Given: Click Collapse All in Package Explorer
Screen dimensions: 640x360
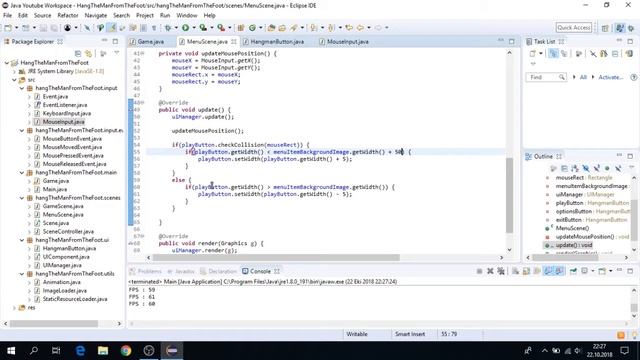Looking at the screenshot, I should click(78, 53).
